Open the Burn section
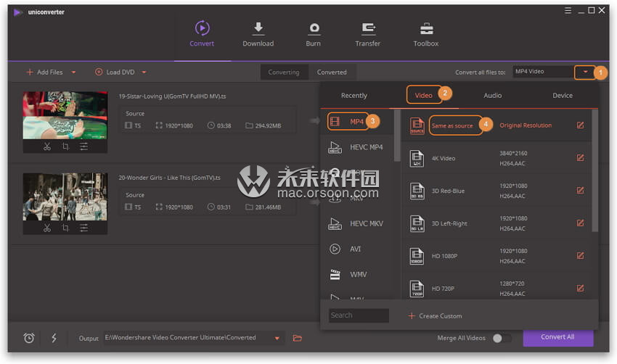Image resolution: width=617 pixels, height=364 pixels. coord(314,34)
